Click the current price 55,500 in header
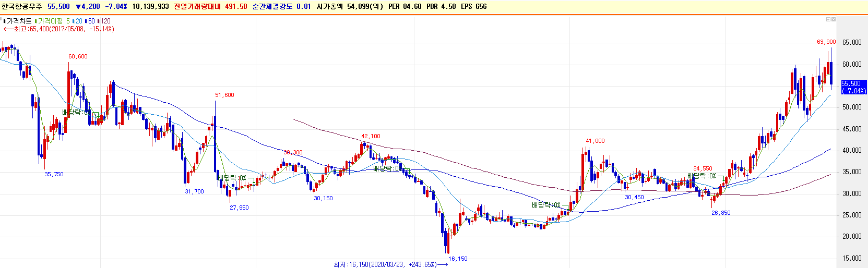The width and height of the screenshot is (868, 268). [58, 7]
